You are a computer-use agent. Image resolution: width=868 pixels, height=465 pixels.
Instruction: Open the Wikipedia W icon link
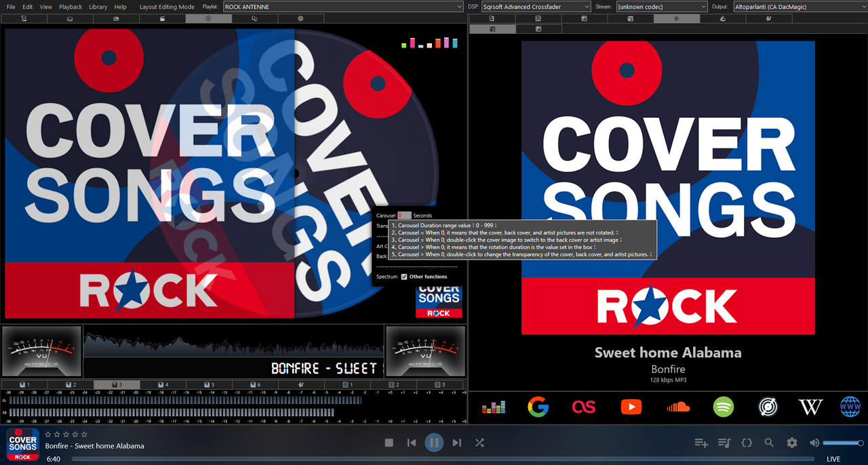[810, 407]
